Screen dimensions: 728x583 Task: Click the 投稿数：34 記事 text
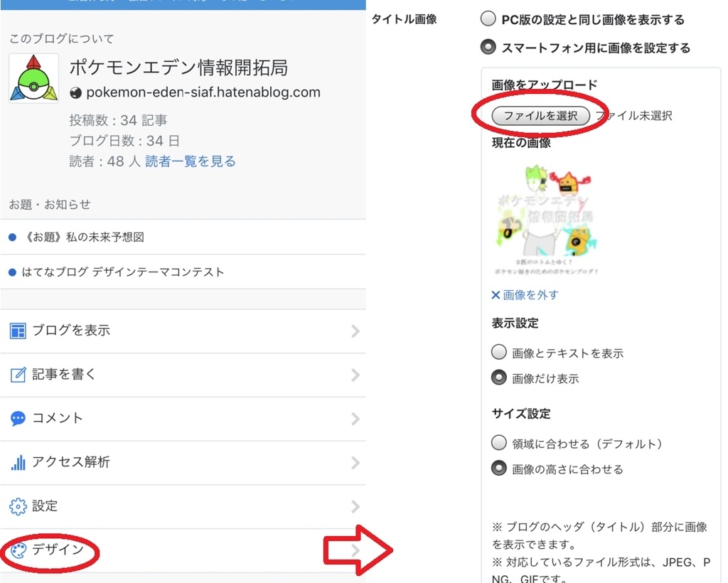[119, 120]
